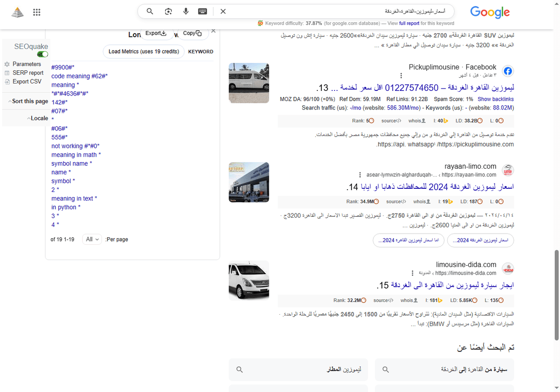
Task: Open the SERP report item
Action: [x=28, y=73]
